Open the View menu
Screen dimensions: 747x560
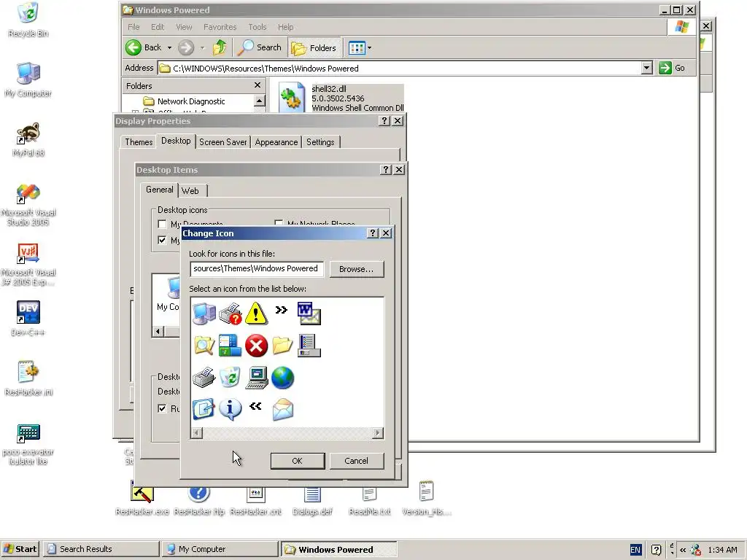[184, 27]
